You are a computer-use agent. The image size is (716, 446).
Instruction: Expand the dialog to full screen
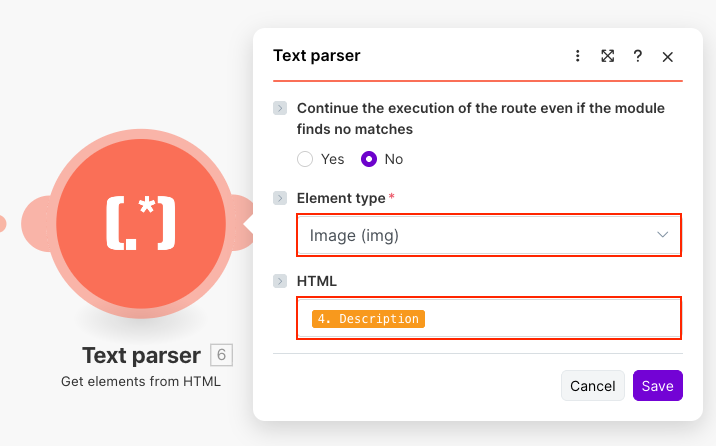(x=607, y=57)
